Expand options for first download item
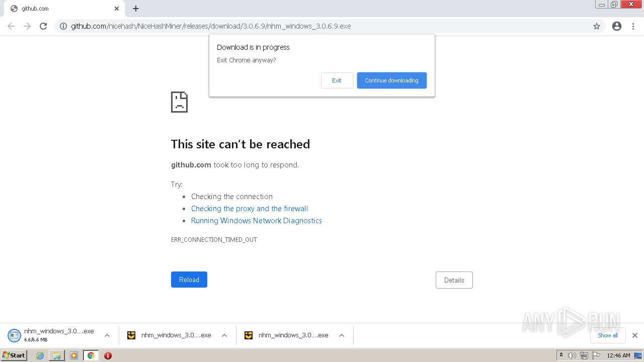 107,335
